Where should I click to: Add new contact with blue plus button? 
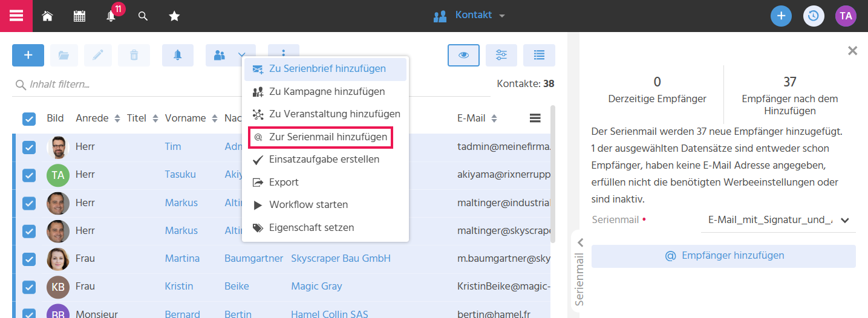point(28,55)
